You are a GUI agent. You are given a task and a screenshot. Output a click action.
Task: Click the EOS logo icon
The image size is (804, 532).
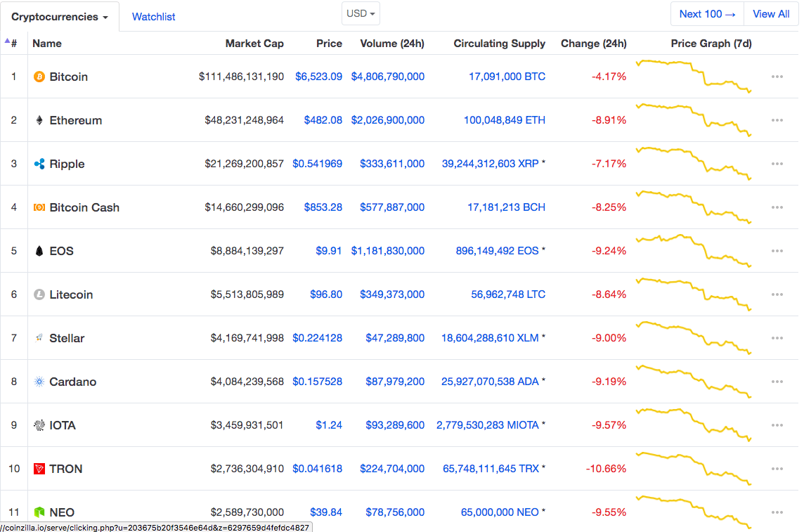pyautogui.click(x=39, y=251)
